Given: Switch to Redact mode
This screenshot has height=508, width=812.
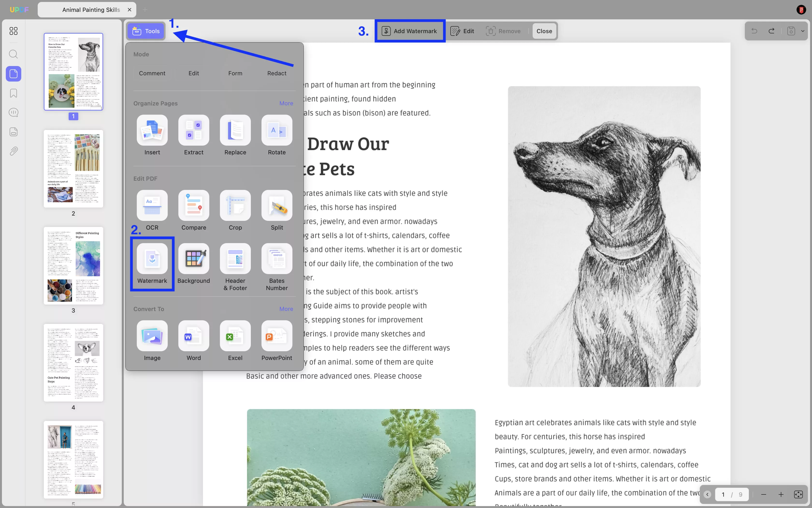Looking at the screenshot, I should [x=277, y=73].
